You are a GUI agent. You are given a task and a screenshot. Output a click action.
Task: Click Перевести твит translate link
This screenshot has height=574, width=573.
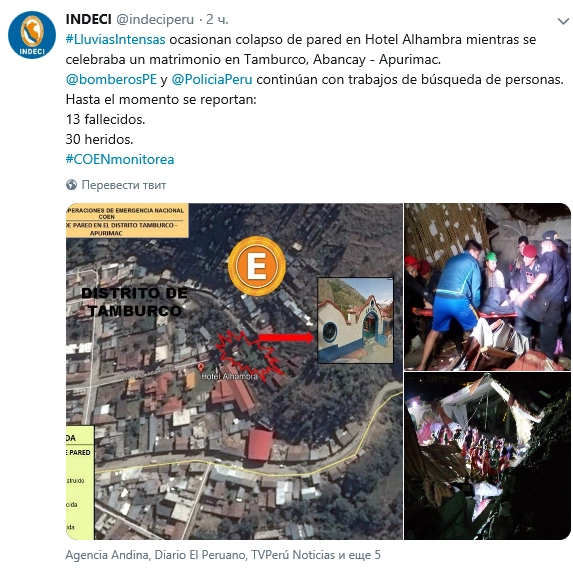124,185
